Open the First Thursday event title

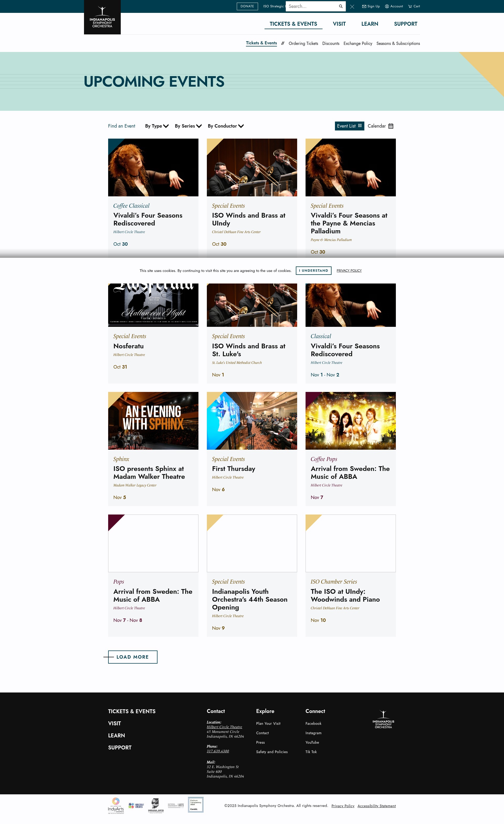[233, 469]
